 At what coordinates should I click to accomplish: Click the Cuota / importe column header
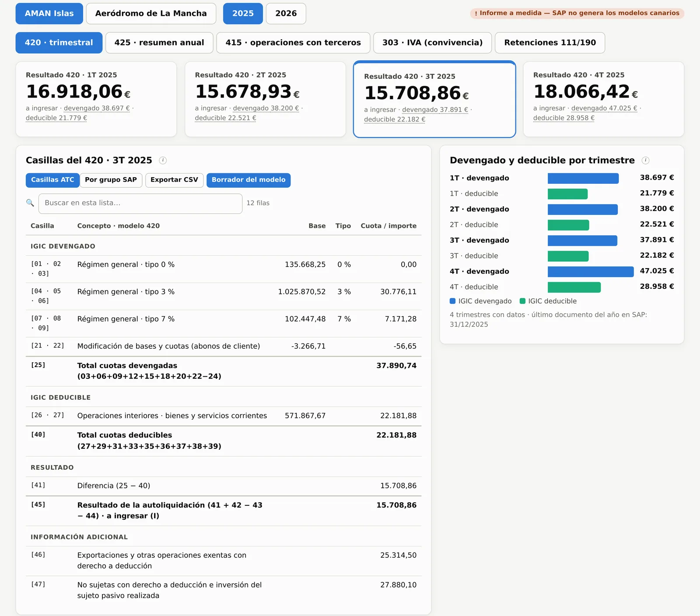[388, 226]
